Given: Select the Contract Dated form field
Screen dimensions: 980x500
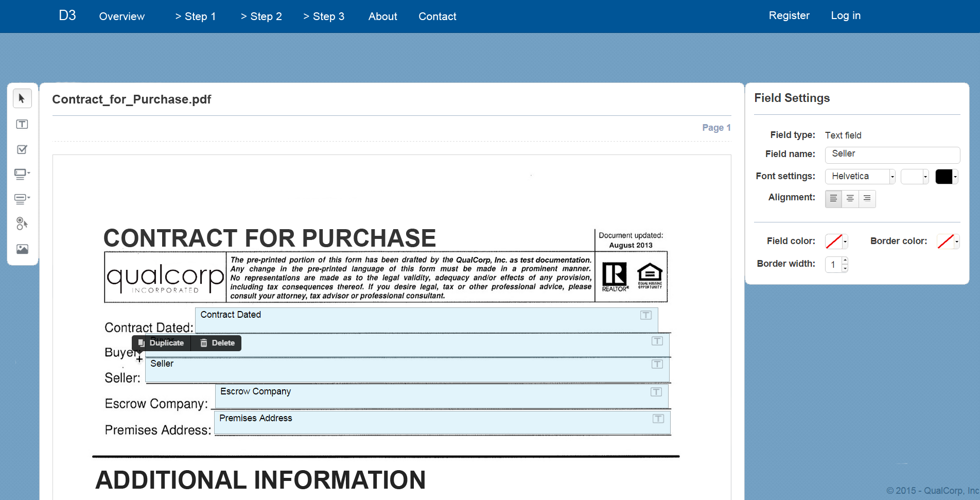Looking at the screenshot, I should pyautogui.click(x=427, y=320).
